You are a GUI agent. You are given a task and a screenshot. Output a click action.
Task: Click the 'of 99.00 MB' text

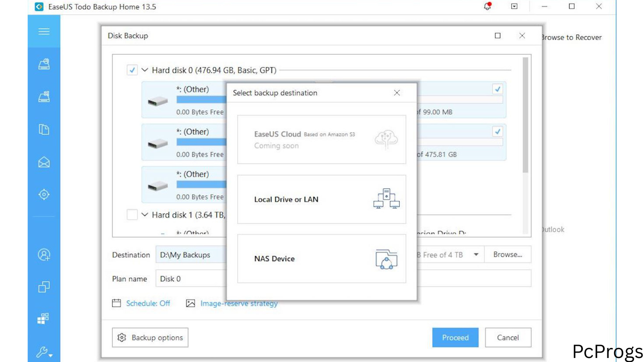435,112
